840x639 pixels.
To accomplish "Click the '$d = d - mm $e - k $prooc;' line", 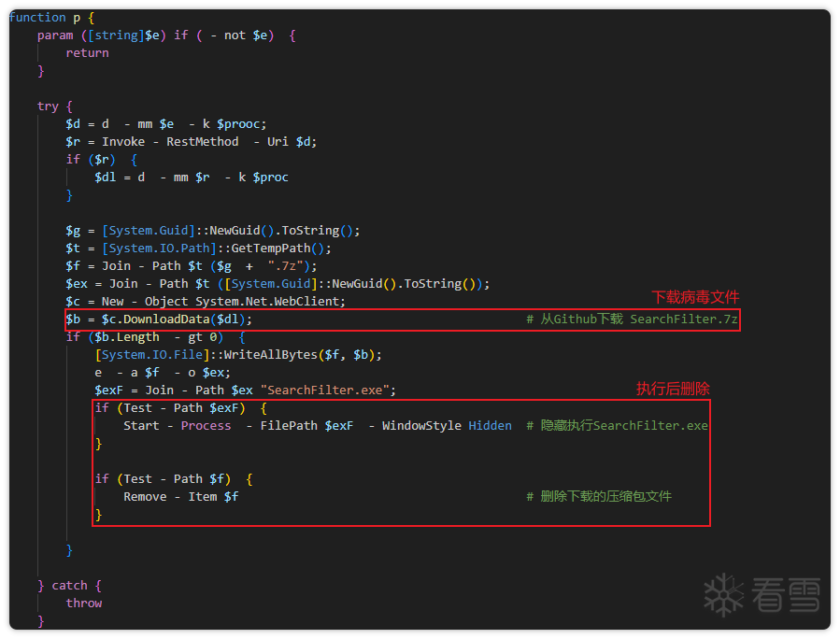I will pos(166,124).
